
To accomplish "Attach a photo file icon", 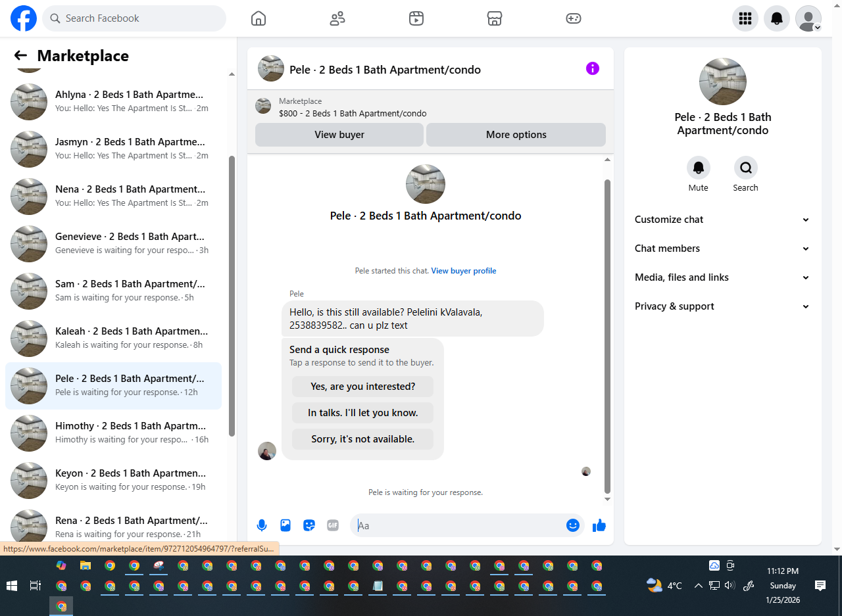I will (x=285, y=525).
